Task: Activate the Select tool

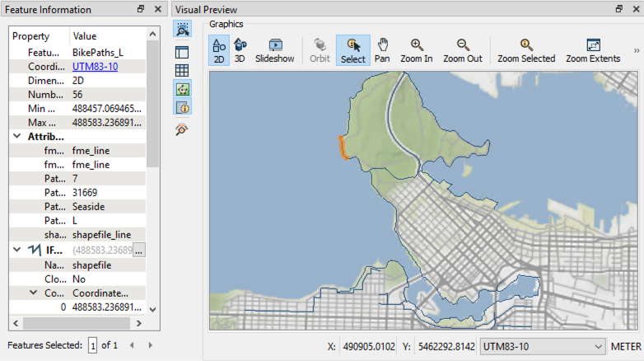Action: tap(352, 50)
